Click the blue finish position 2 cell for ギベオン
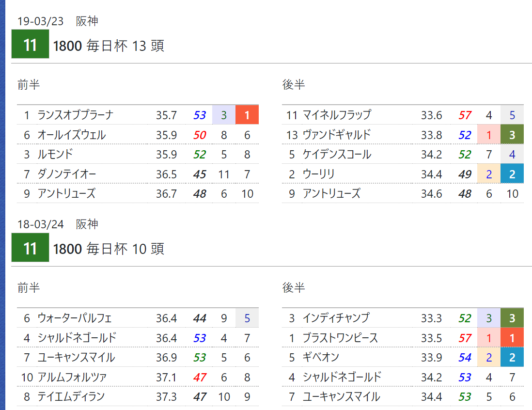This screenshot has height=410, width=532. point(512,357)
